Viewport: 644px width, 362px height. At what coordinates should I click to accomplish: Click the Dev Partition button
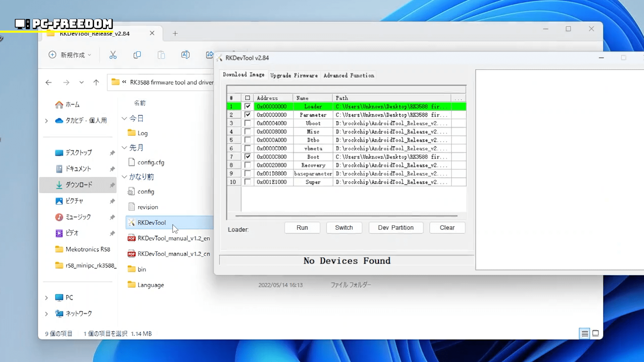tap(396, 228)
